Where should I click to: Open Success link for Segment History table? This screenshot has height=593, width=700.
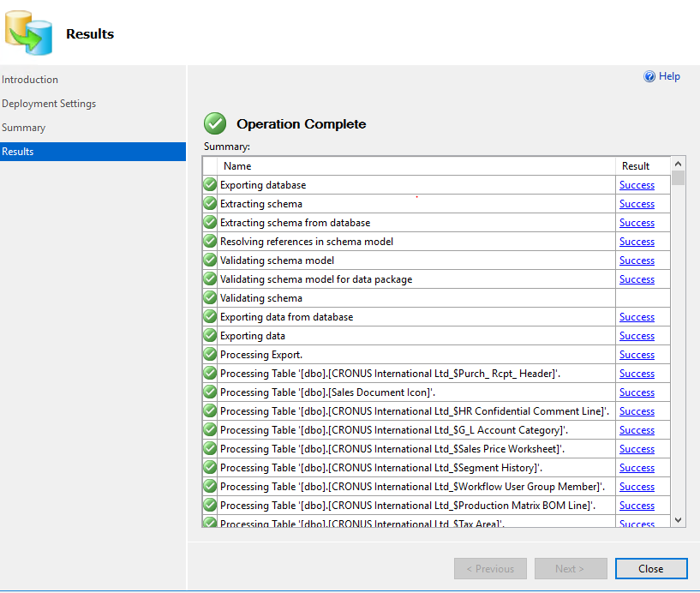click(x=637, y=468)
